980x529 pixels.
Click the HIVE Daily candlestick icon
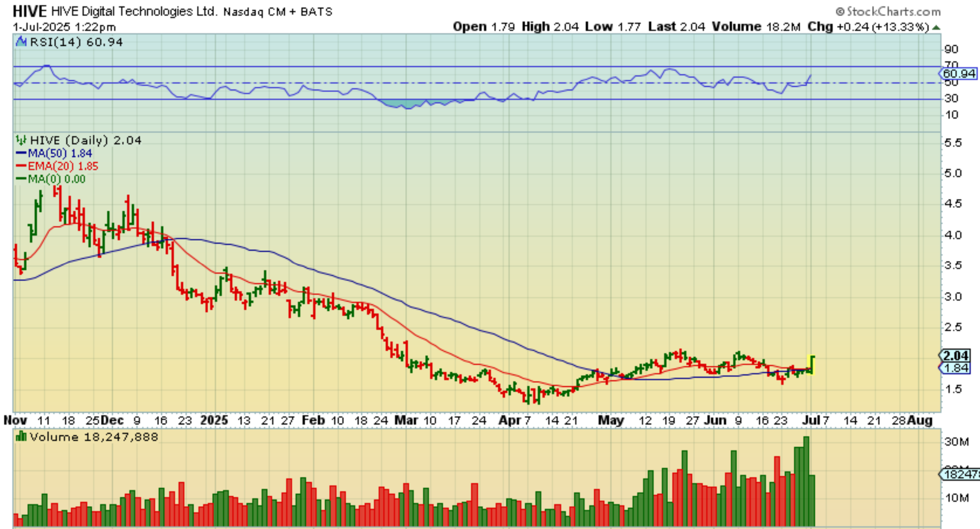tap(21, 141)
